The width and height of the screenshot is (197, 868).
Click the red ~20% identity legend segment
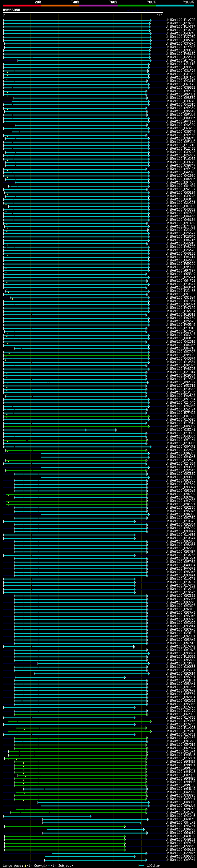[x=22, y=6]
